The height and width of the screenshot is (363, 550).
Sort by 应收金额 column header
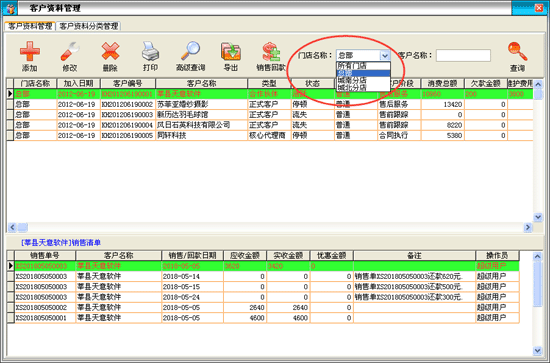(x=245, y=256)
